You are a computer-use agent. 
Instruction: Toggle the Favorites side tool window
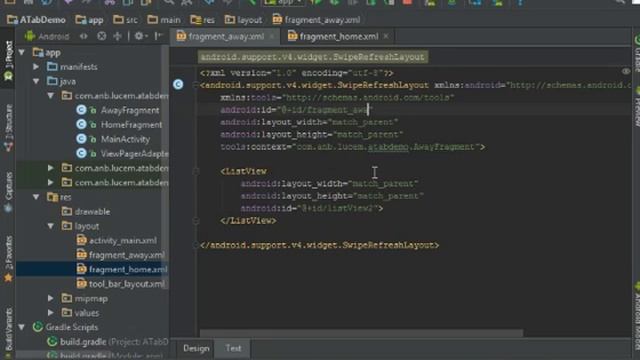[x=8, y=258]
